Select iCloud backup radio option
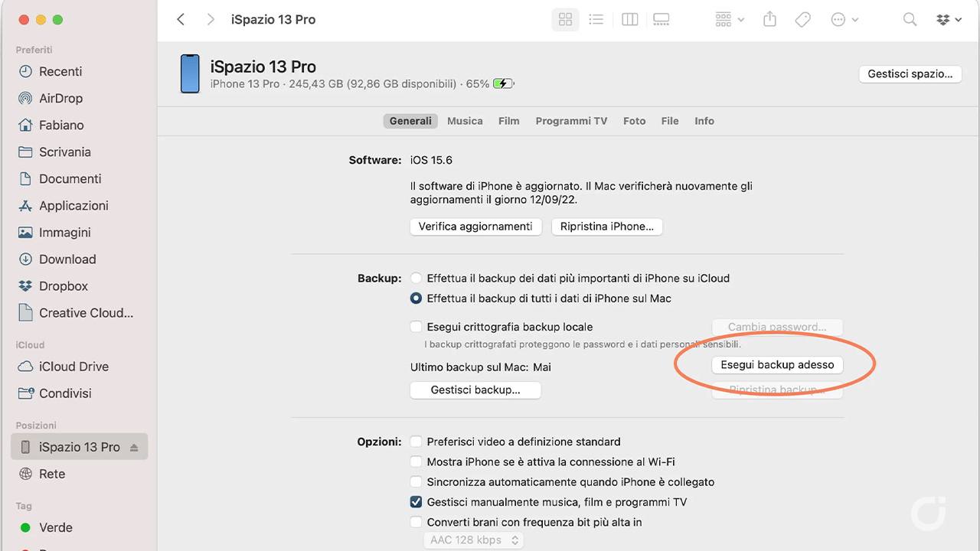 (x=416, y=279)
